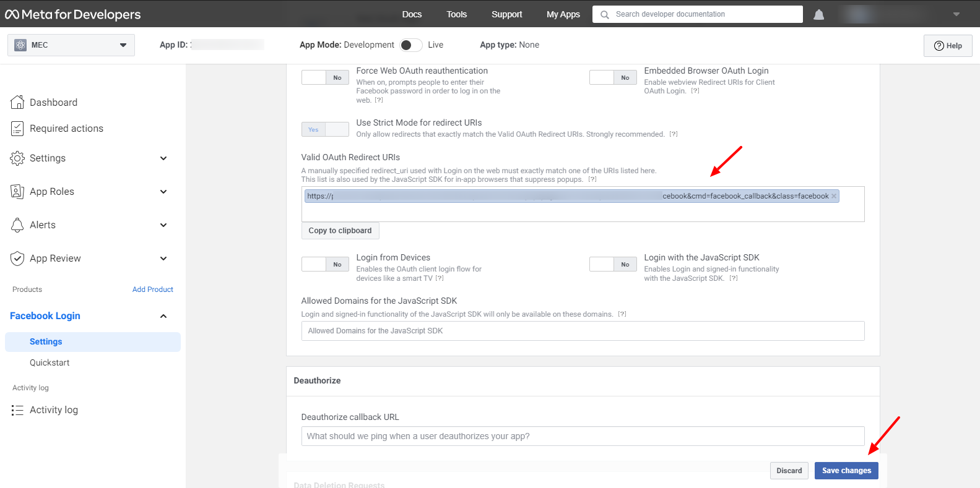Click the MEC app gear icon

pyautogui.click(x=20, y=45)
